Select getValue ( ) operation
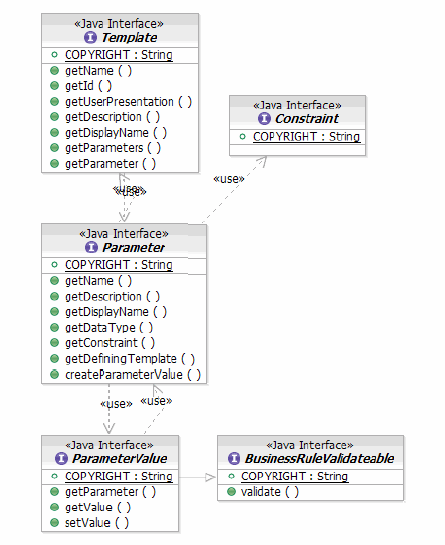 click(x=98, y=507)
